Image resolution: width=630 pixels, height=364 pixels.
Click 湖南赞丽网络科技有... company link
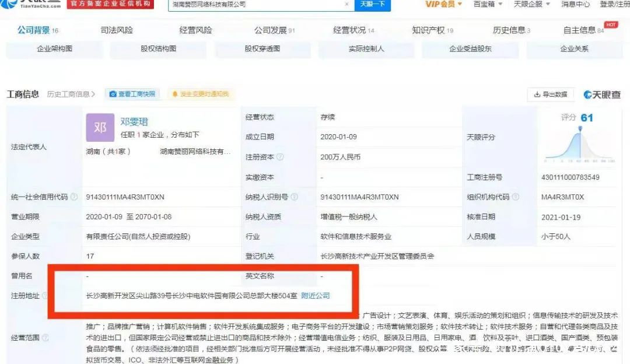pyautogui.click(x=195, y=152)
